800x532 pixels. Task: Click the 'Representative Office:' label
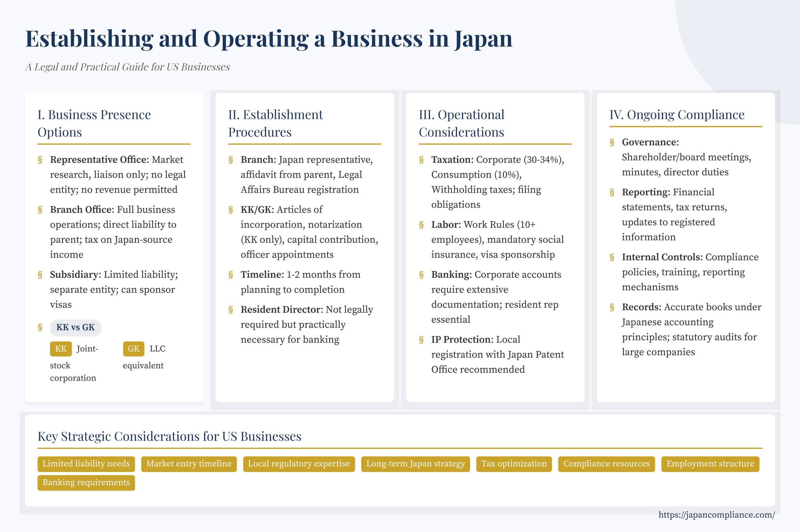pyautogui.click(x=100, y=159)
